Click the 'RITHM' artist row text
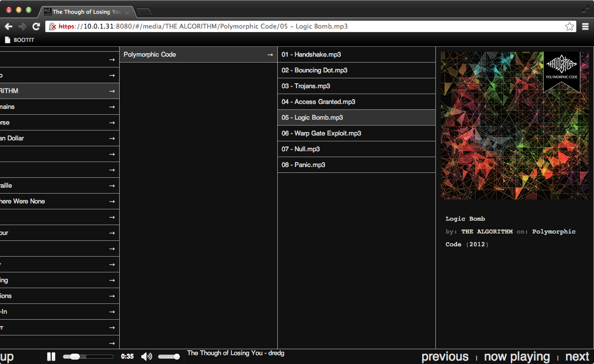 click(9, 91)
